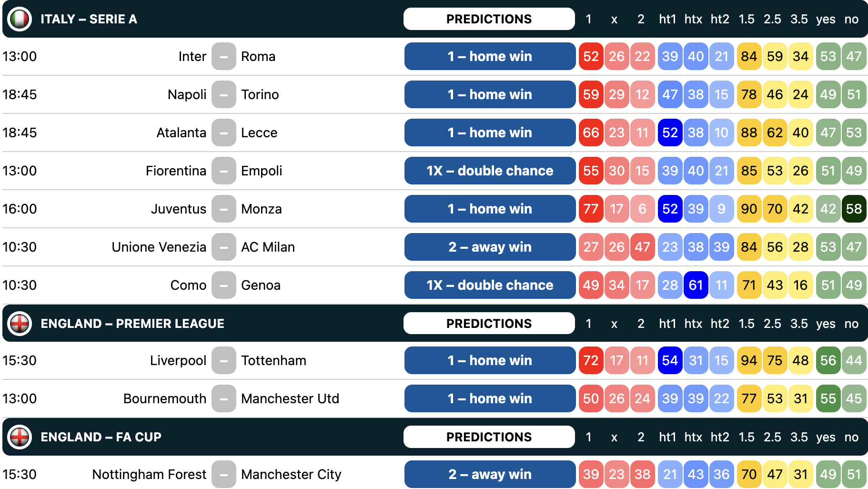Click the dash badge for Nottingham Forest match
868x489 pixels.
[224, 474]
